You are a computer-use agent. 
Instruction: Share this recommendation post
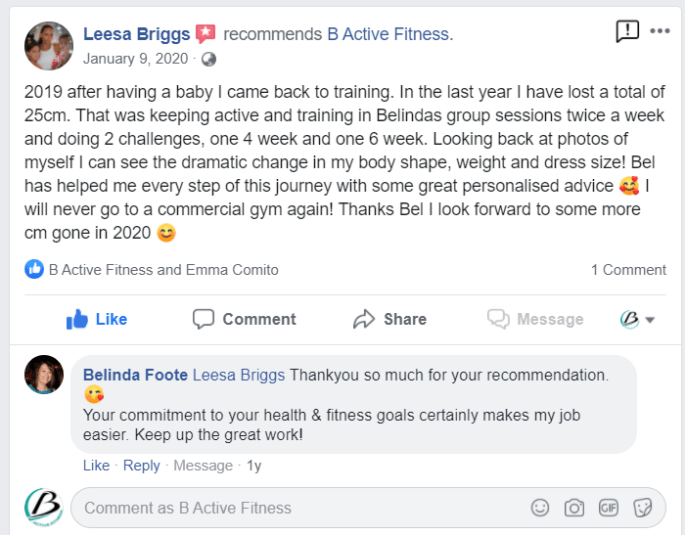pyautogui.click(x=390, y=319)
